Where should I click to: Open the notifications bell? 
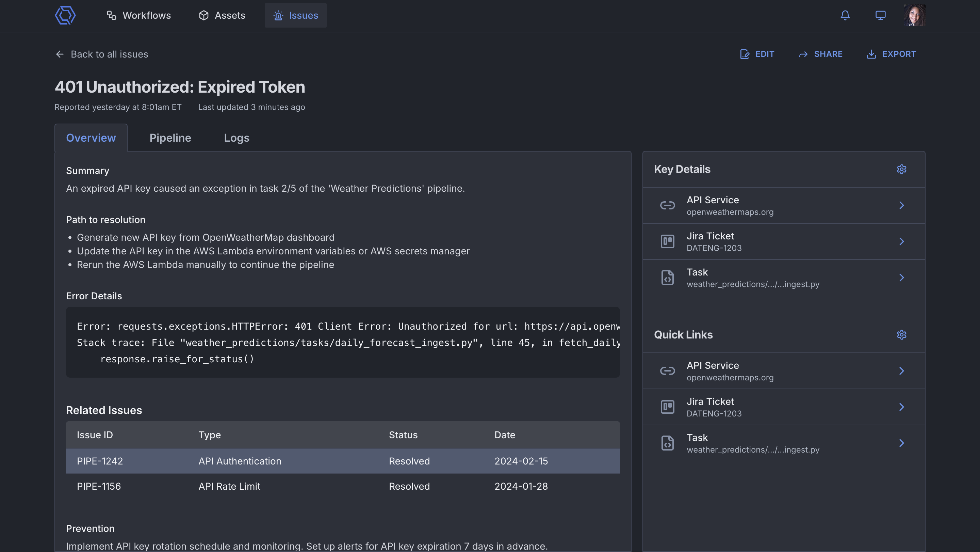click(845, 16)
